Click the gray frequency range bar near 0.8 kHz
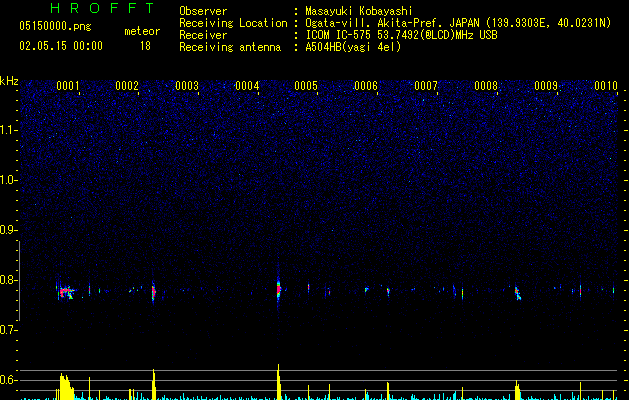The width and height of the screenshot is (629, 400). [19, 280]
